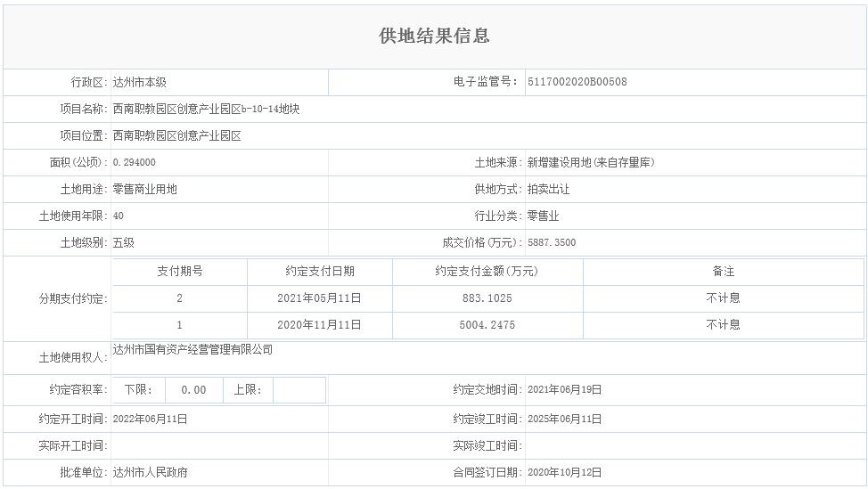Click the 土地使用权人 label

click(73, 358)
